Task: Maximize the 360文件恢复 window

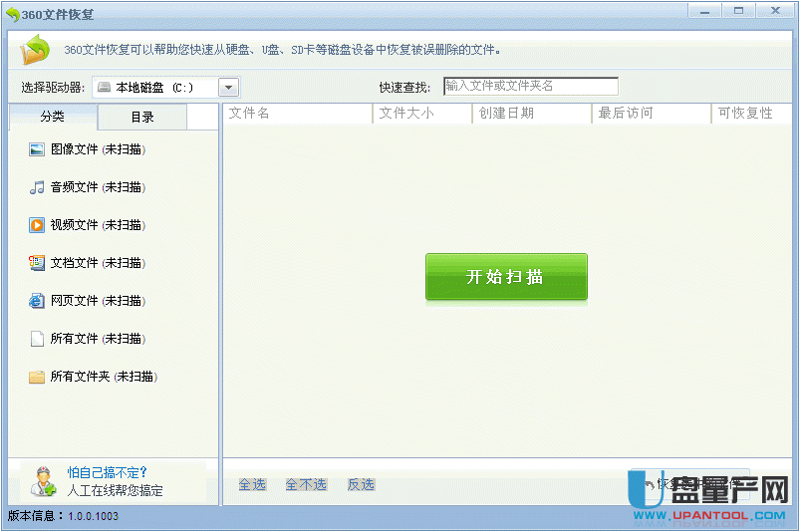Action: pos(738,11)
